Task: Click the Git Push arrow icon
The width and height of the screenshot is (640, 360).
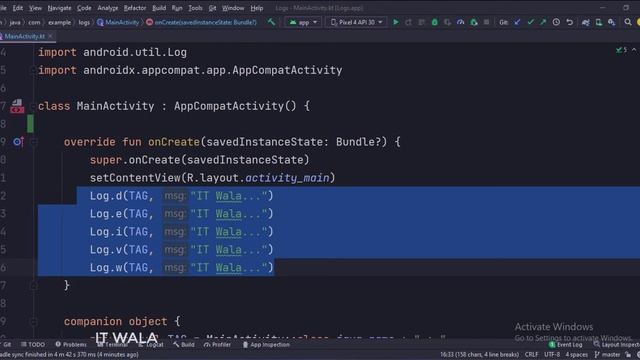Action: 543,22
